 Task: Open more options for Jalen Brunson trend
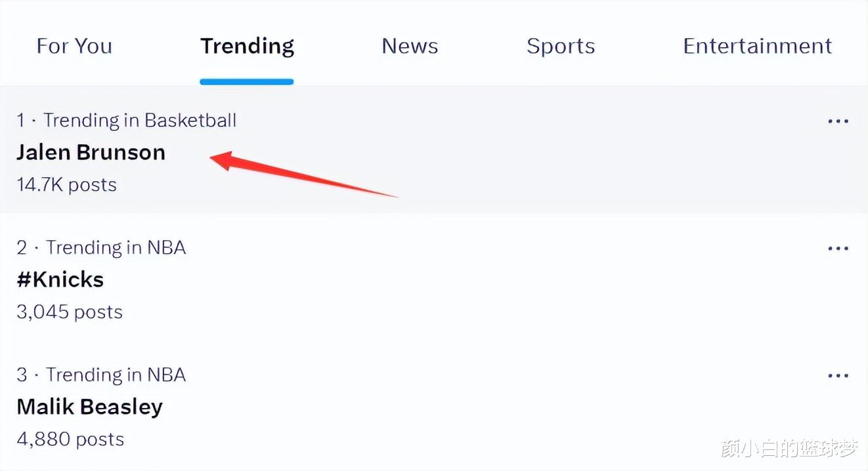tap(838, 121)
